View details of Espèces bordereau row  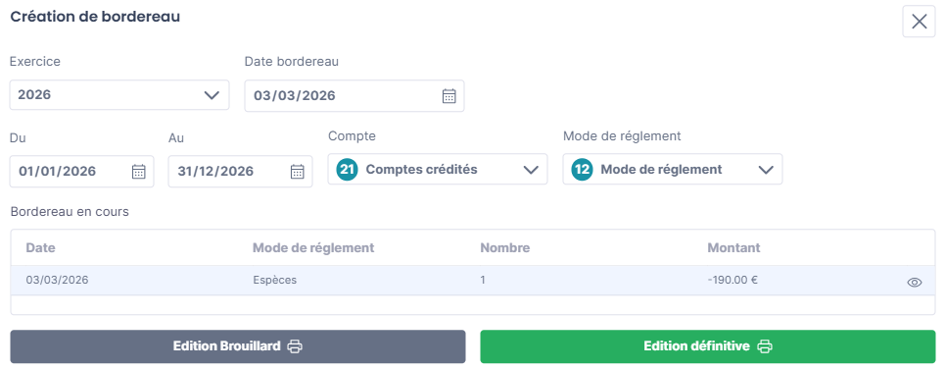(x=914, y=282)
